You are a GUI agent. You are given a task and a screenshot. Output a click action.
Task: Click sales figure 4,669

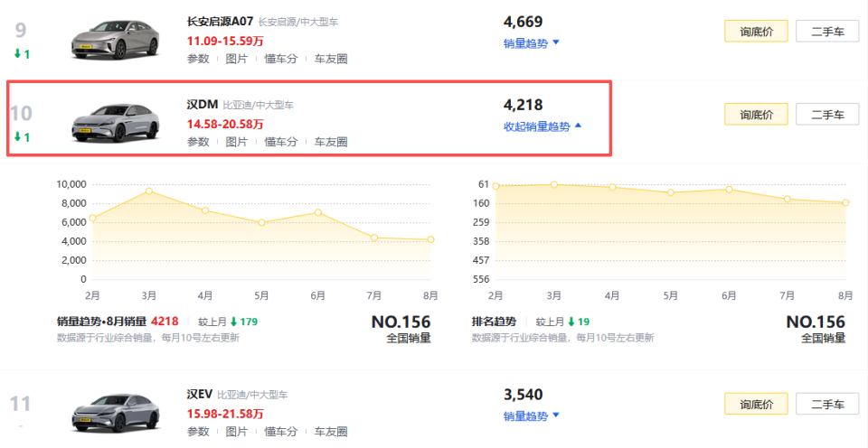point(524,22)
